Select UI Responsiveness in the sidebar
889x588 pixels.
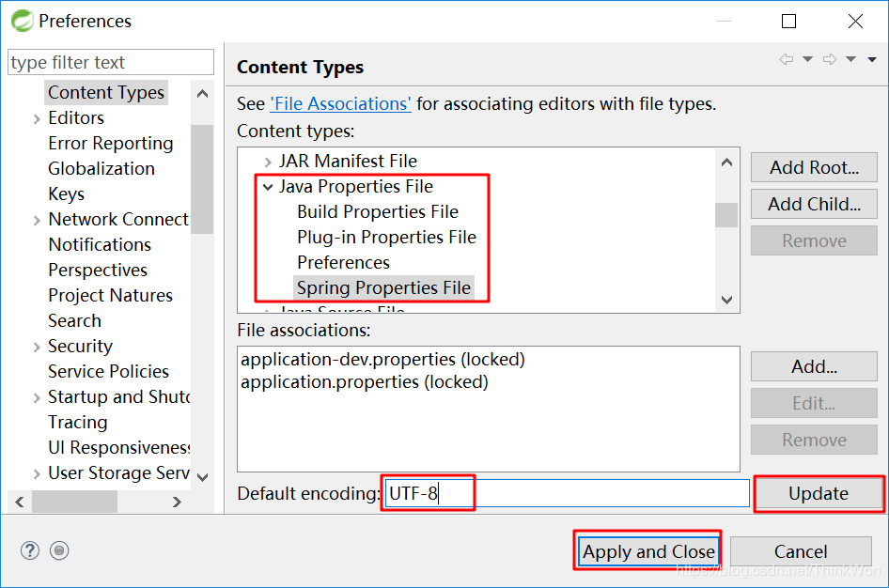point(119,447)
